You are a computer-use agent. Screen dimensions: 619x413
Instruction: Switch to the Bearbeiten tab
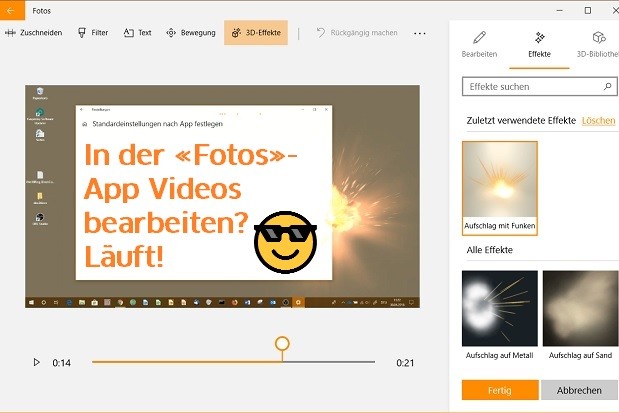click(x=479, y=45)
